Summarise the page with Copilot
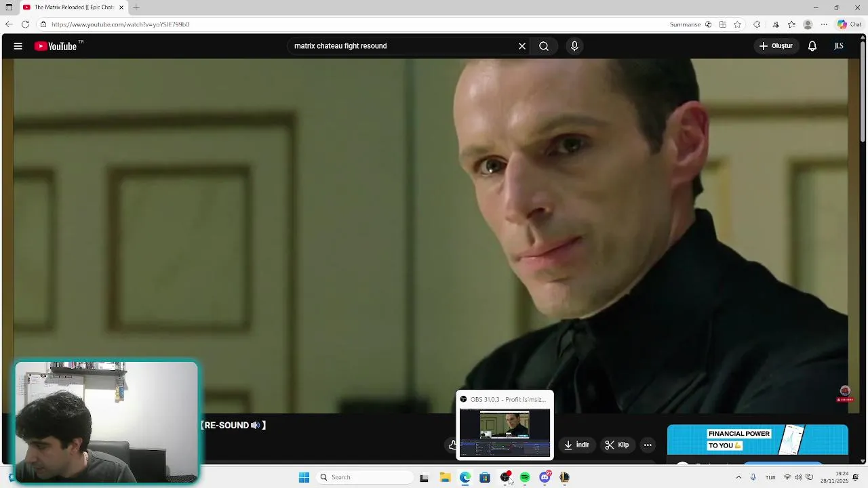Screen dimensions: 868x488 click(691, 24)
